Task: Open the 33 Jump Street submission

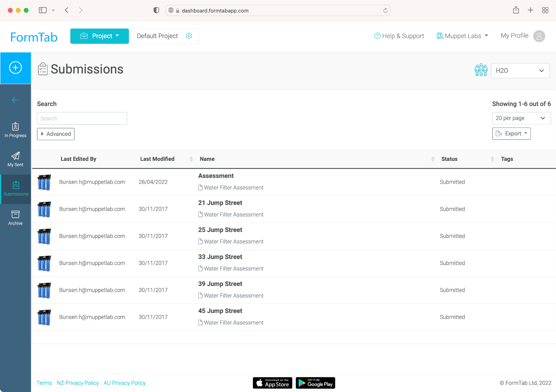Action: [x=220, y=257]
